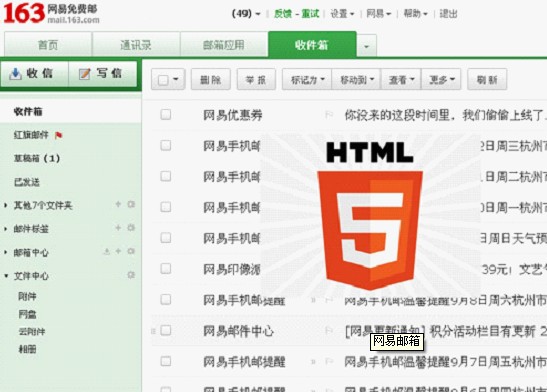
Task: Tick checkbox for 9月7日周五 网易手机邮提醒 email
Action: (x=166, y=361)
